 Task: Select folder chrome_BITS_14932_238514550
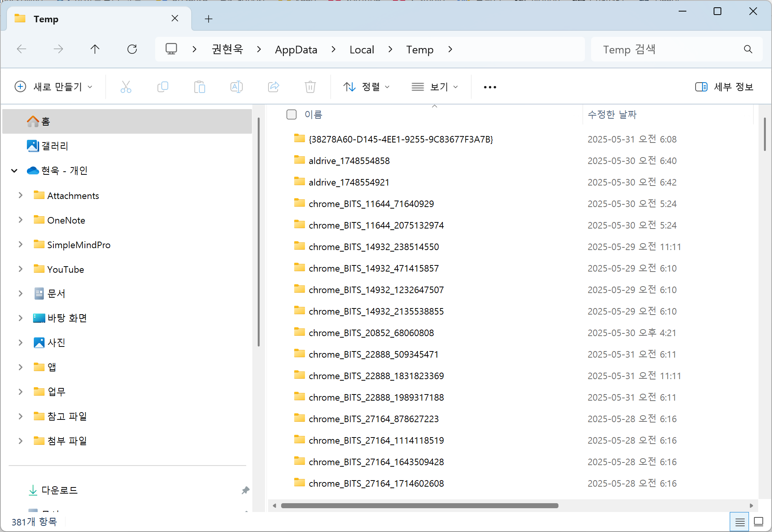click(374, 247)
